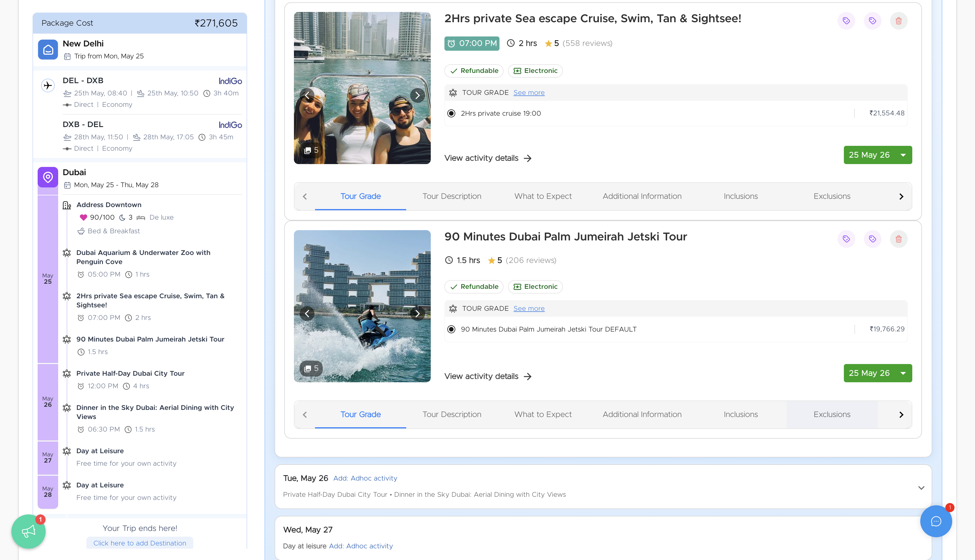Click Electronic badge on jetski card

(x=535, y=287)
